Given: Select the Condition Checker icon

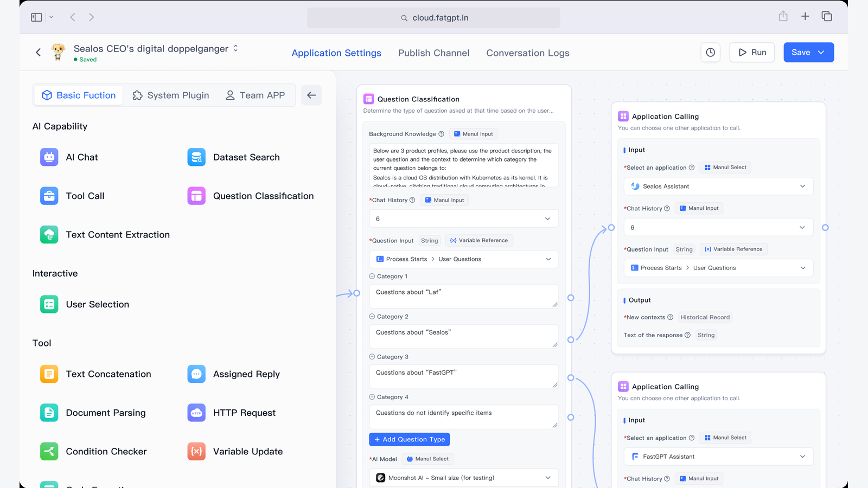Looking at the screenshot, I should point(49,452).
